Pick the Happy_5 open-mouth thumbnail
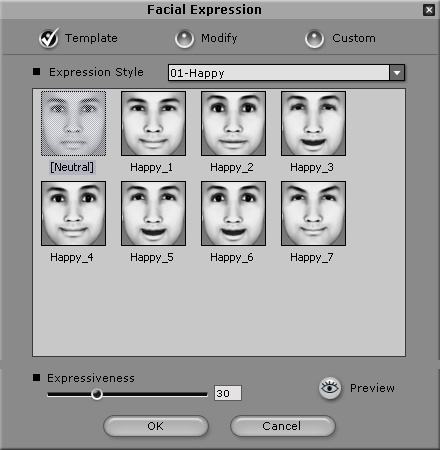Image resolution: width=440 pixels, height=450 pixels. [153, 213]
